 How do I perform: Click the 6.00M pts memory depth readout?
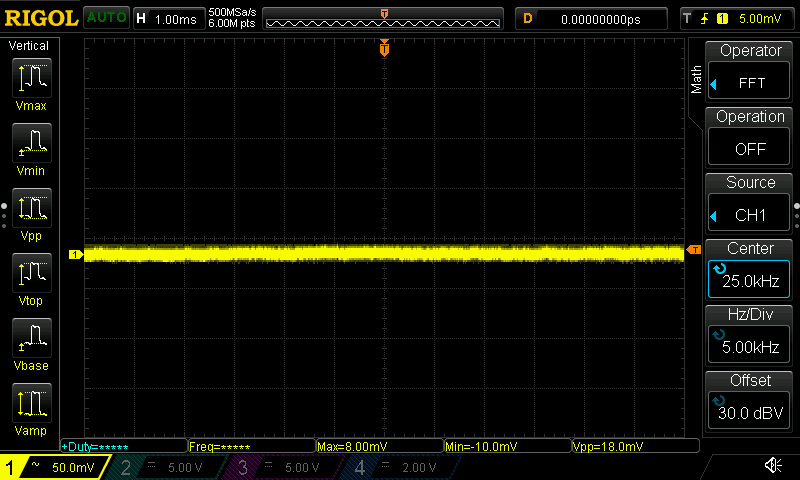click(x=232, y=23)
